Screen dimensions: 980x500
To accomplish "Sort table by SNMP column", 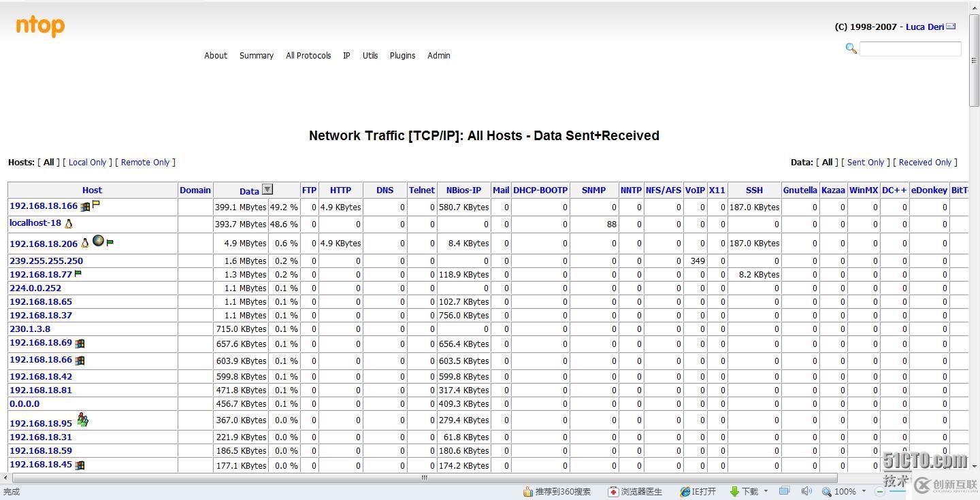I will (593, 190).
